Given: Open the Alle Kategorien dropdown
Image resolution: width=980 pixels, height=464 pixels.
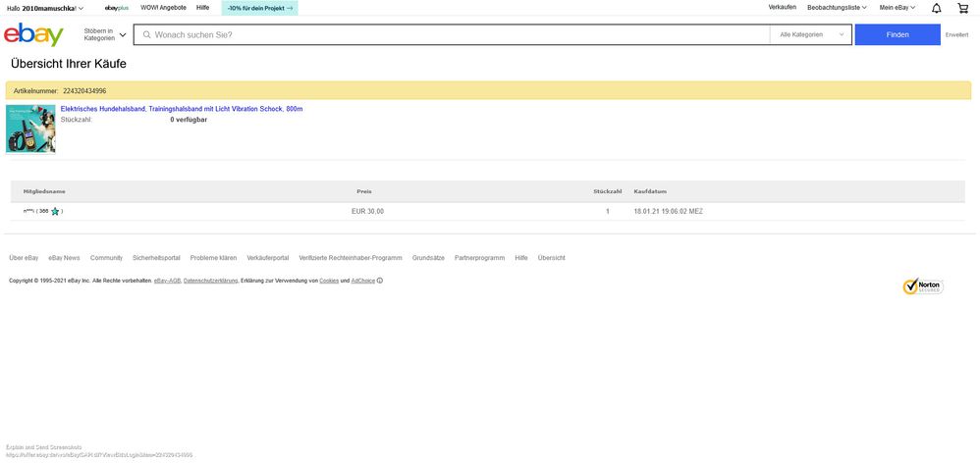Looking at the screenshot, I should (x=811, y=35).
